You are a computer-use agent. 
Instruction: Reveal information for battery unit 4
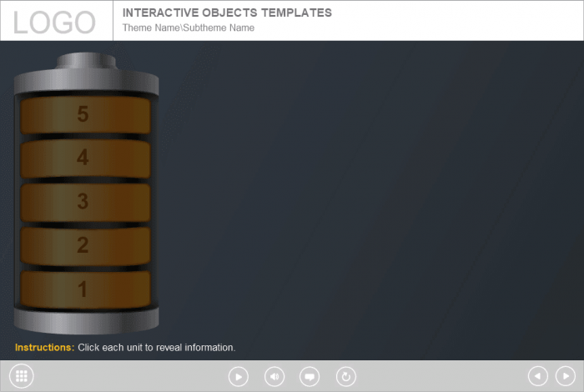coord(85,158)
